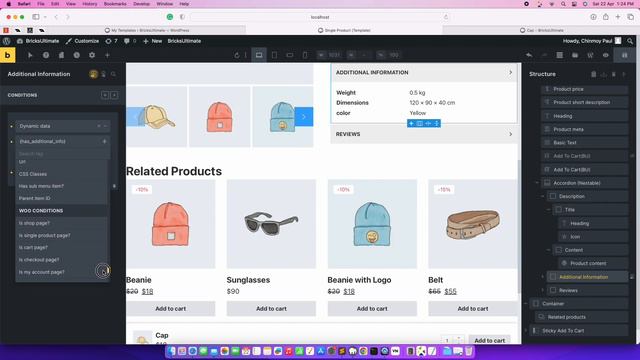
Task: Toggle the preview eye icon
Action: (x=606, y=55)
